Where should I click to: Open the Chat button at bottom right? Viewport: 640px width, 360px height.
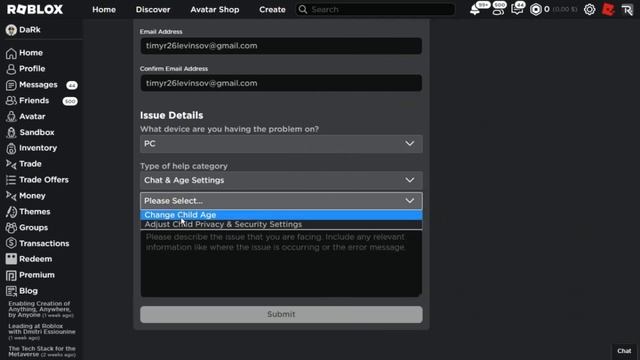tap(624, 351)
